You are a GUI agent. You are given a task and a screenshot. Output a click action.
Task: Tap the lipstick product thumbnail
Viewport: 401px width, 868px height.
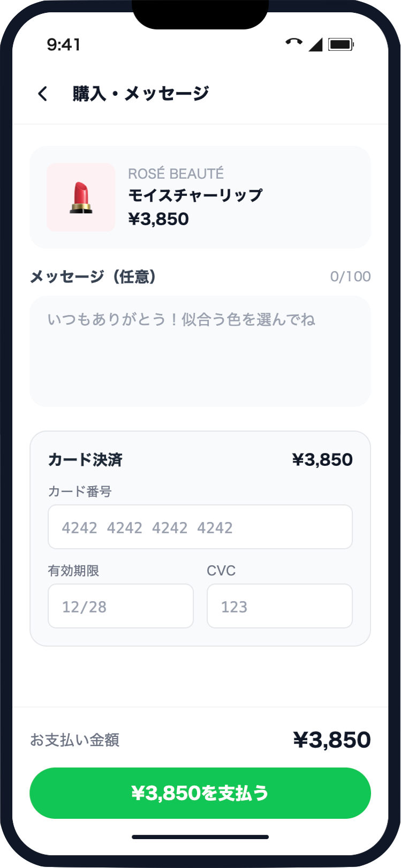[81, 197]
